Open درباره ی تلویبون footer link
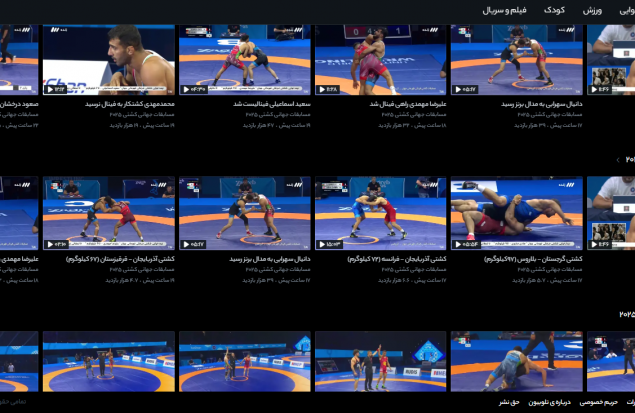The image size is (635, 413). pos(549,402)
